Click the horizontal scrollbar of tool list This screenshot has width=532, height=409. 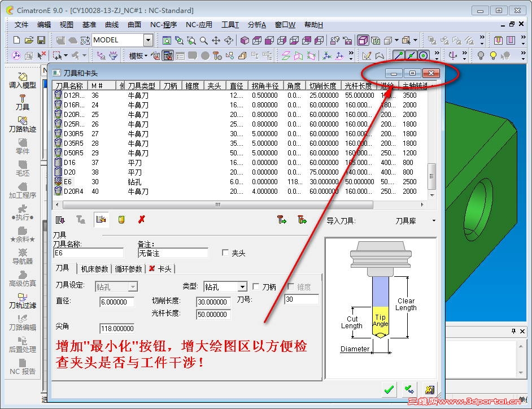pos(218,204)
